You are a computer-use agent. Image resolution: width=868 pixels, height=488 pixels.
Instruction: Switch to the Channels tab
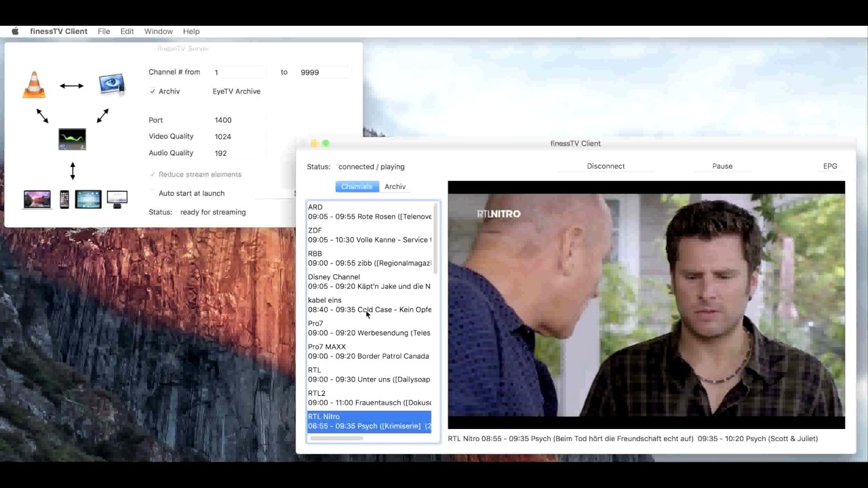click(357, 186)
